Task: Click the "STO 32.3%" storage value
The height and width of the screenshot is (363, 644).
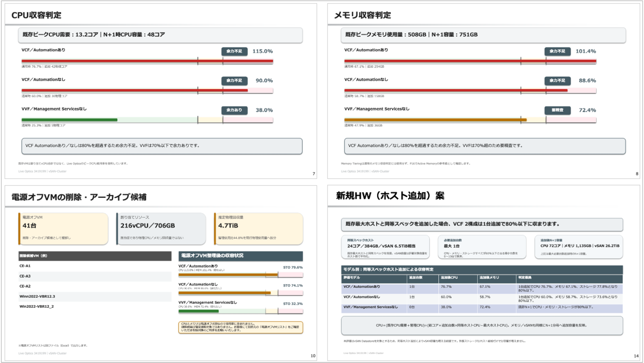Action: click(293, 304)
